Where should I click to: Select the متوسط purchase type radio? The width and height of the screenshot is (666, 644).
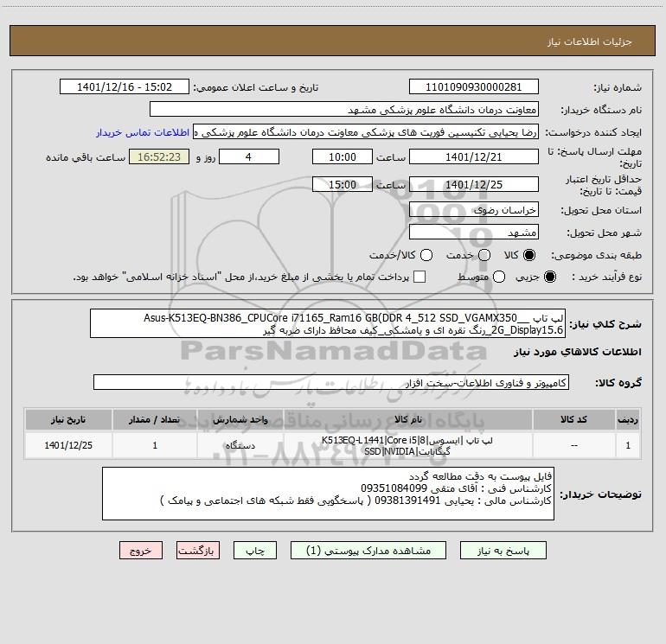tap(499, 277)
